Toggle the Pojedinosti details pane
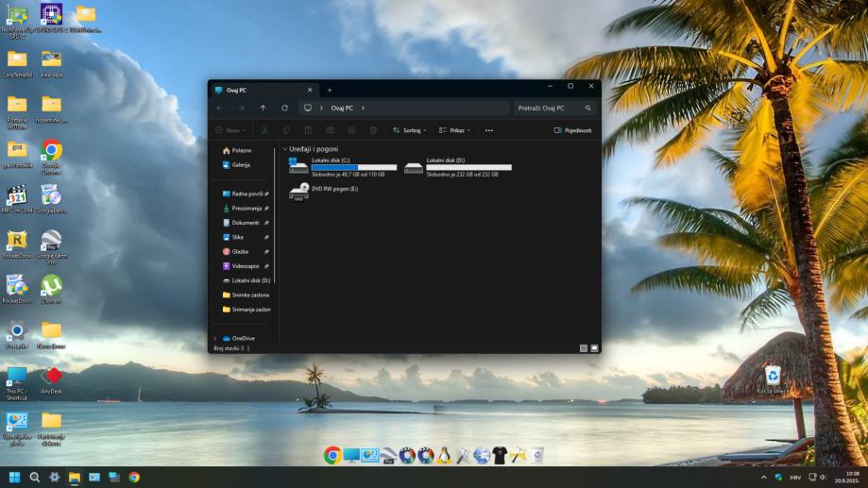 click(572, 130)
